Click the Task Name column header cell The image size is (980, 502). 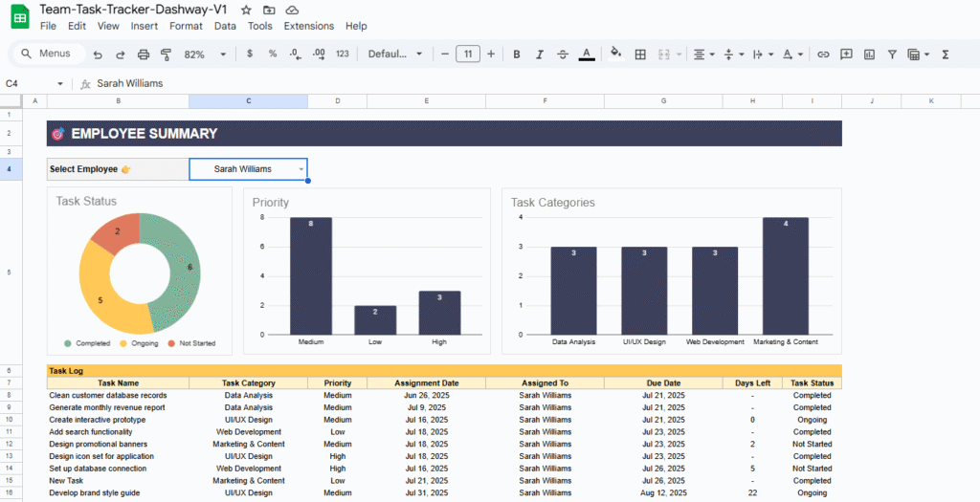(118, 383)
